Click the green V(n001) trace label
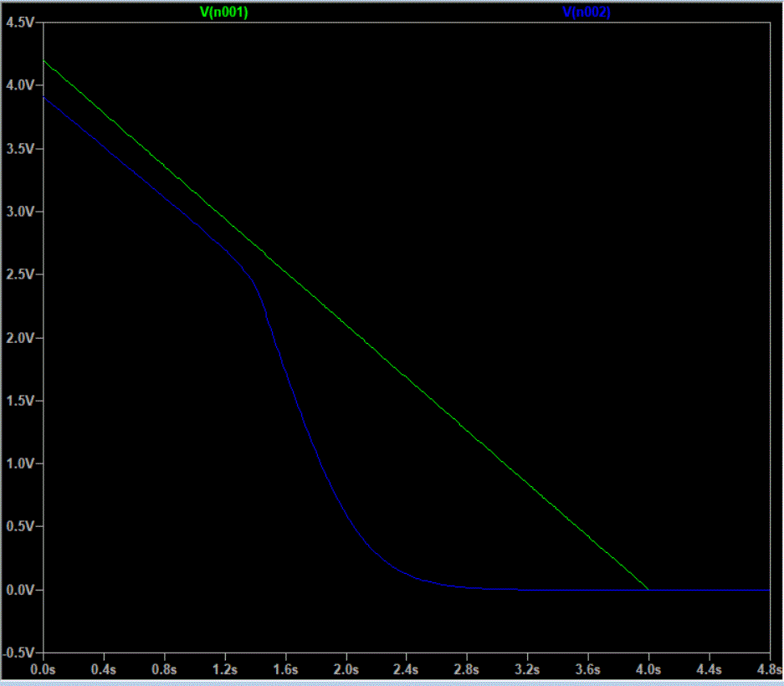784x686 pixels. [x=224, y=13]
